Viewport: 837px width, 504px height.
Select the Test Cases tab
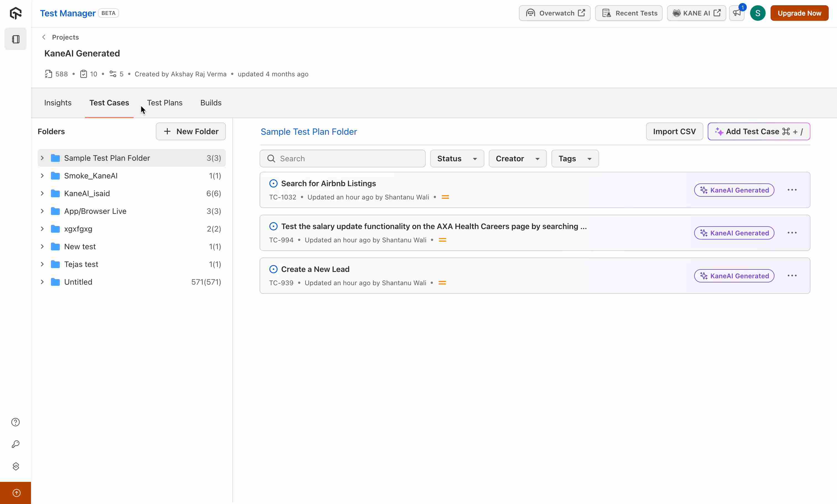pos(109,103)
